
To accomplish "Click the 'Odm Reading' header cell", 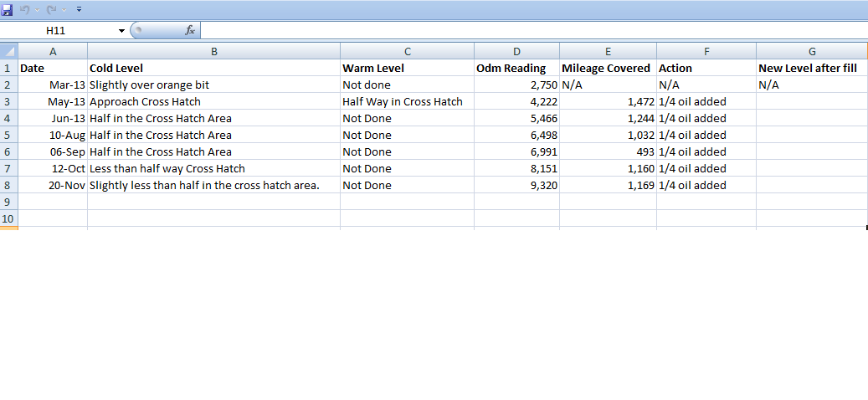I will pyautogui.click(x=517, y=68).
